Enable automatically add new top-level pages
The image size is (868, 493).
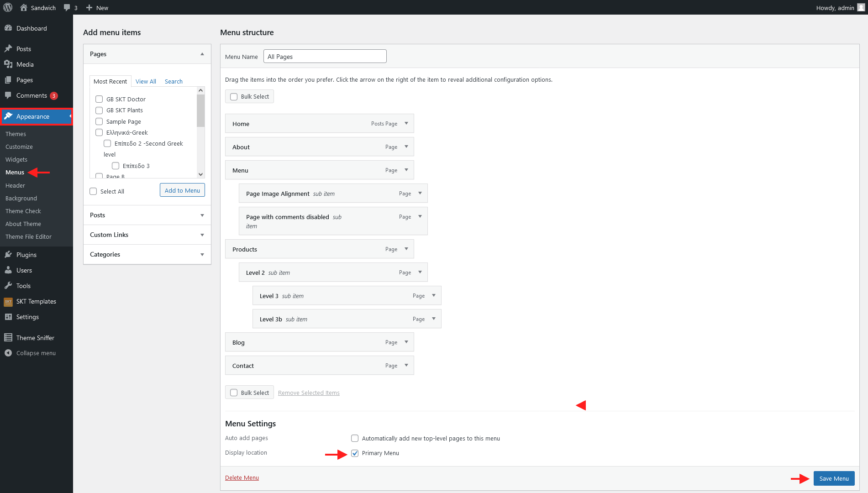click(x=355, y=438)
